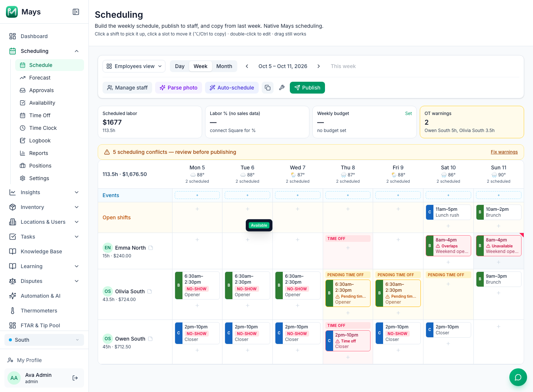Click the Fix warnings link
The width and height of the screenshot is (533, 392).
504,152
